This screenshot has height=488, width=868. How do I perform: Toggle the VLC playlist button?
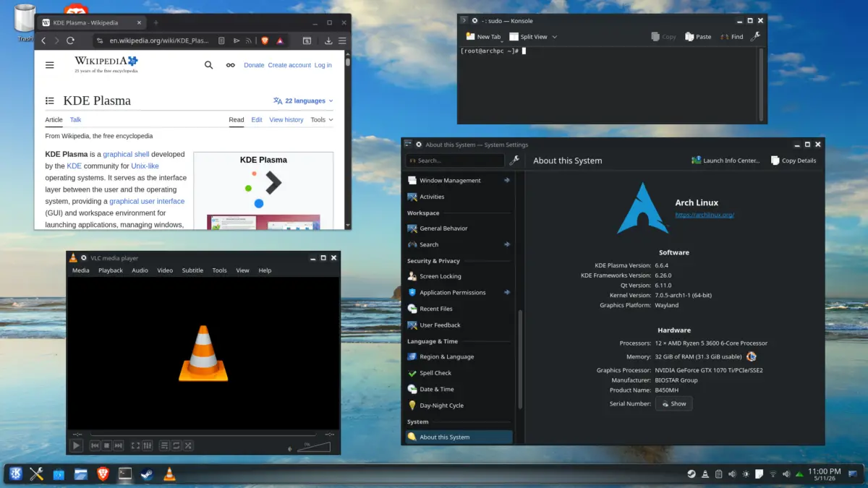coord(164,446)
